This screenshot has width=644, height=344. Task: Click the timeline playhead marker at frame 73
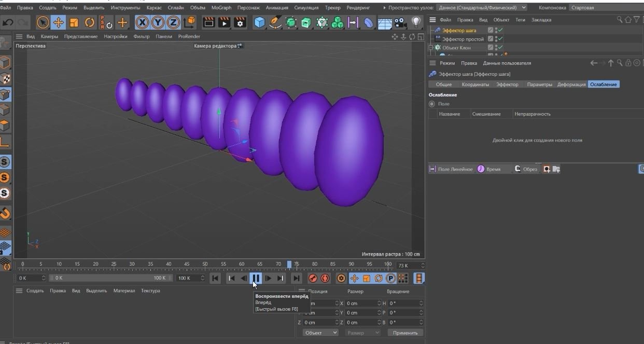click(x=289, y=265)
